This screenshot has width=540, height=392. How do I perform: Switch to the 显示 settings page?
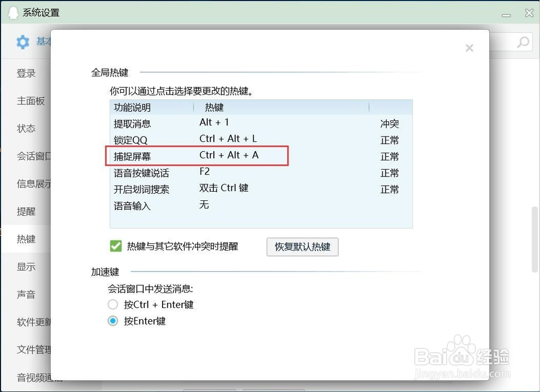tap(26, 266)
